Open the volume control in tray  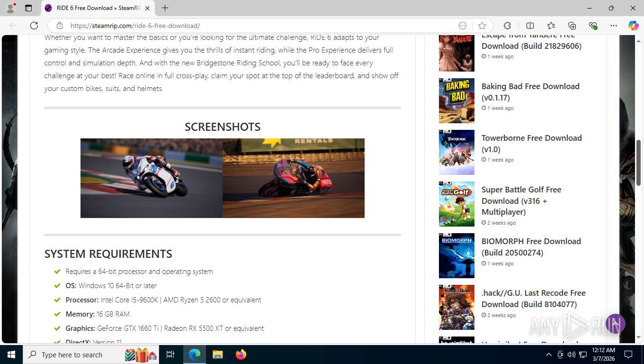(x=572, y=355)
